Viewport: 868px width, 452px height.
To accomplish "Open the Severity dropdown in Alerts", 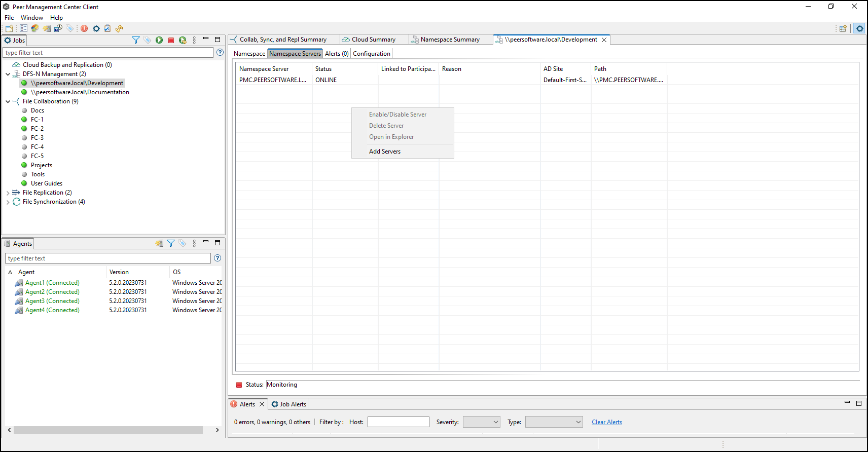I will coord(481,422).
